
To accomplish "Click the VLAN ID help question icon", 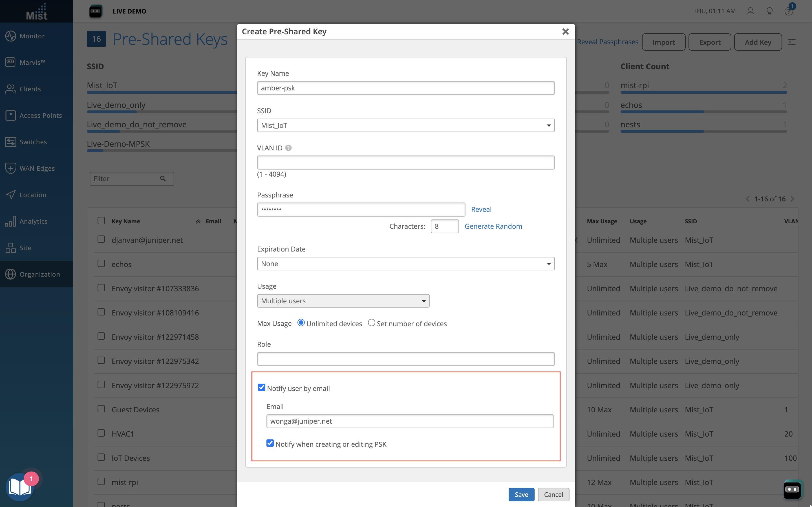I will [x=288, y=148].
